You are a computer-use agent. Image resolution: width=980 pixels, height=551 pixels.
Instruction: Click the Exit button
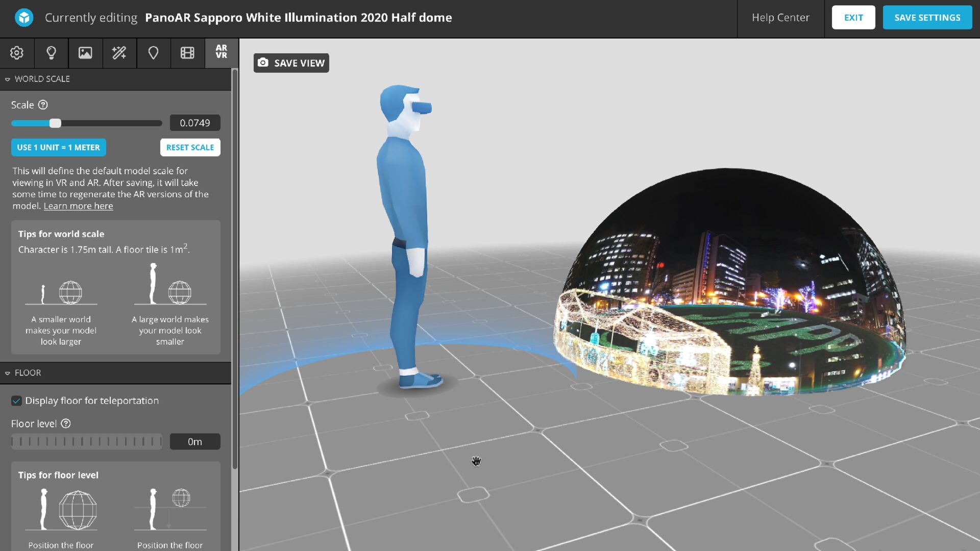click(x=853, y=17)
